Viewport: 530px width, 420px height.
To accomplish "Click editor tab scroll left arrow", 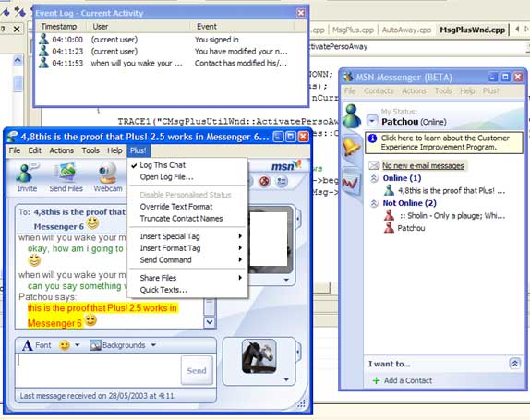I will (517, 30).
